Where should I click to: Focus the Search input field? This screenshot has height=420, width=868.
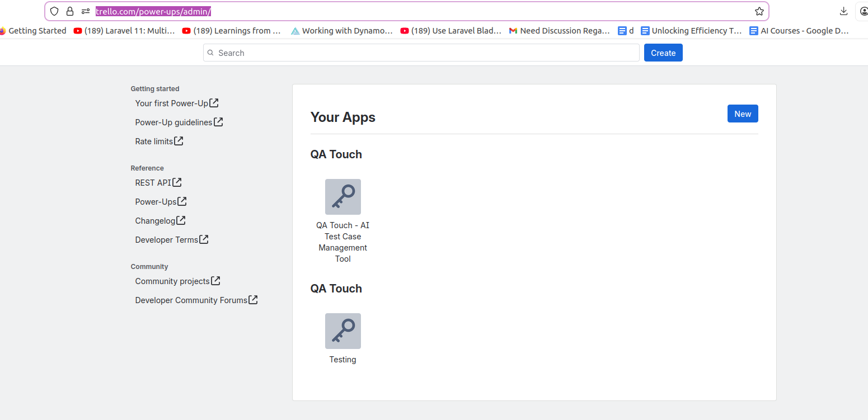(x=421, y=53)
